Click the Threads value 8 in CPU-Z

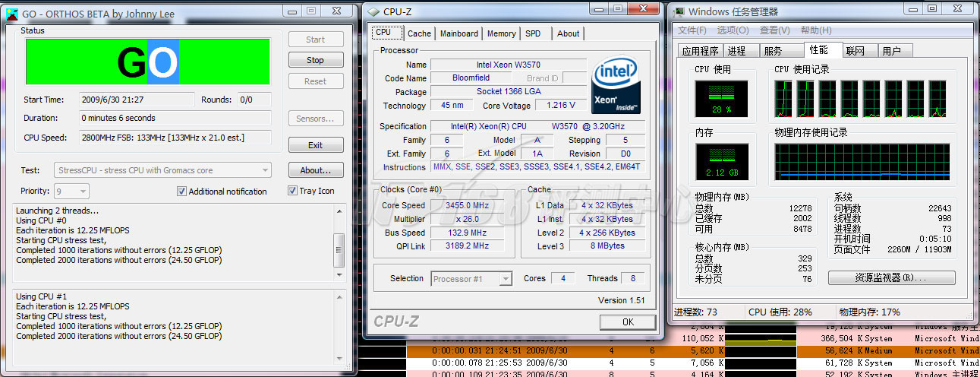[x=632, y=278]
